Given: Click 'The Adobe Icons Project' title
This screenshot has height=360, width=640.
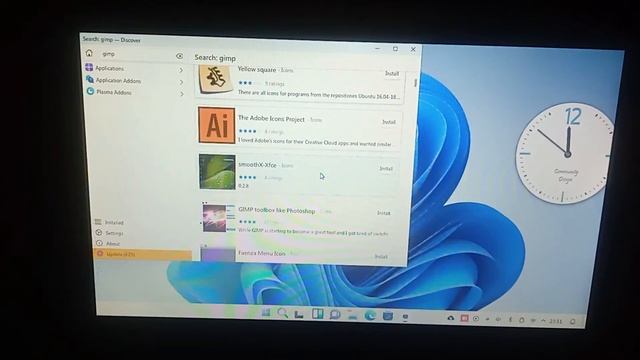Looking at the screenshot, I should click(271, 118).
